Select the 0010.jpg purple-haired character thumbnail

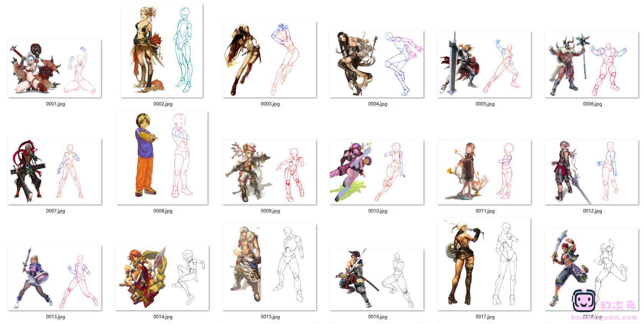[377, 172]
